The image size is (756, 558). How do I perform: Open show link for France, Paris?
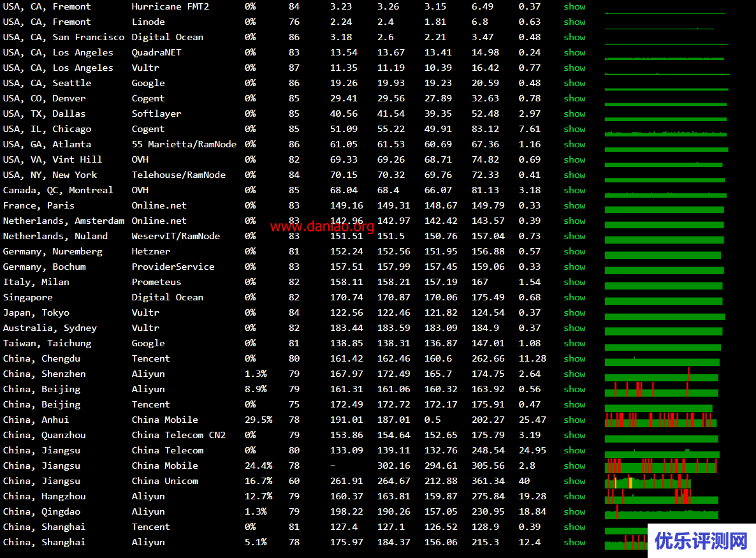[574, 206]
